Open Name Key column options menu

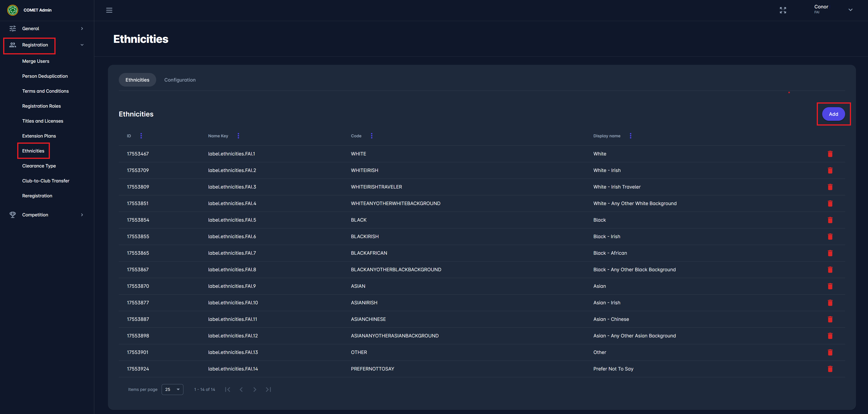238,136
